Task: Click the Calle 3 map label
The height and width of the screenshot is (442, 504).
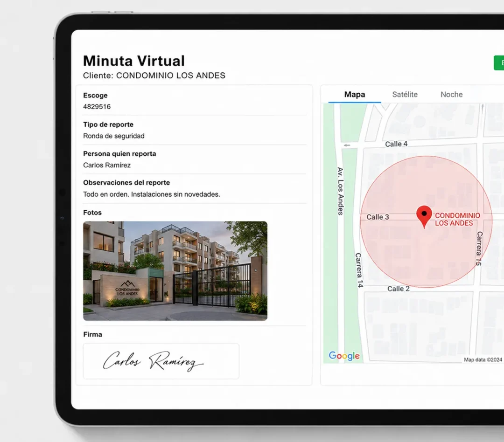Action: click(x=378, y=217)
